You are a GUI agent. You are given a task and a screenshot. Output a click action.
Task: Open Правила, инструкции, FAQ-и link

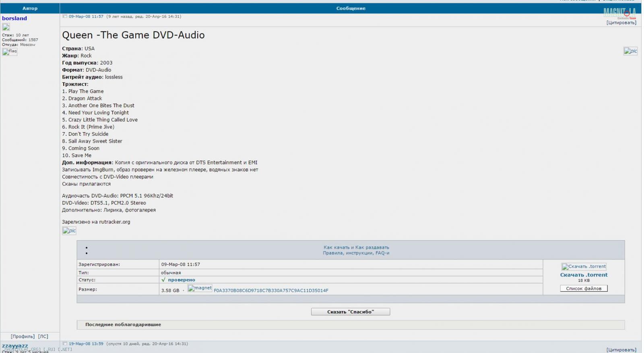click(x=356, y=253)
